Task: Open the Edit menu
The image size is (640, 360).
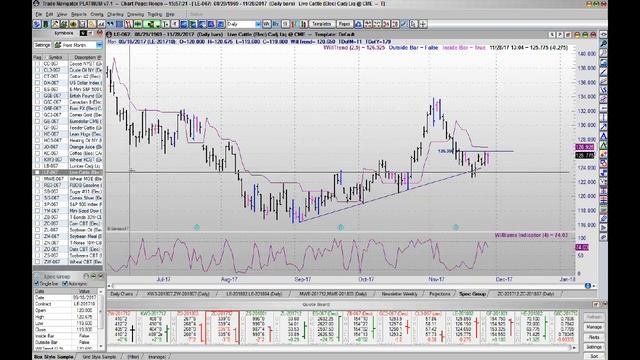Action: 49,14
